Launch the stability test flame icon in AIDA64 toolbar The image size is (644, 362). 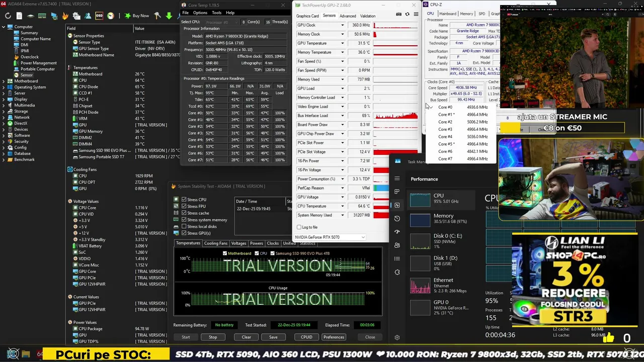point(65,16)
